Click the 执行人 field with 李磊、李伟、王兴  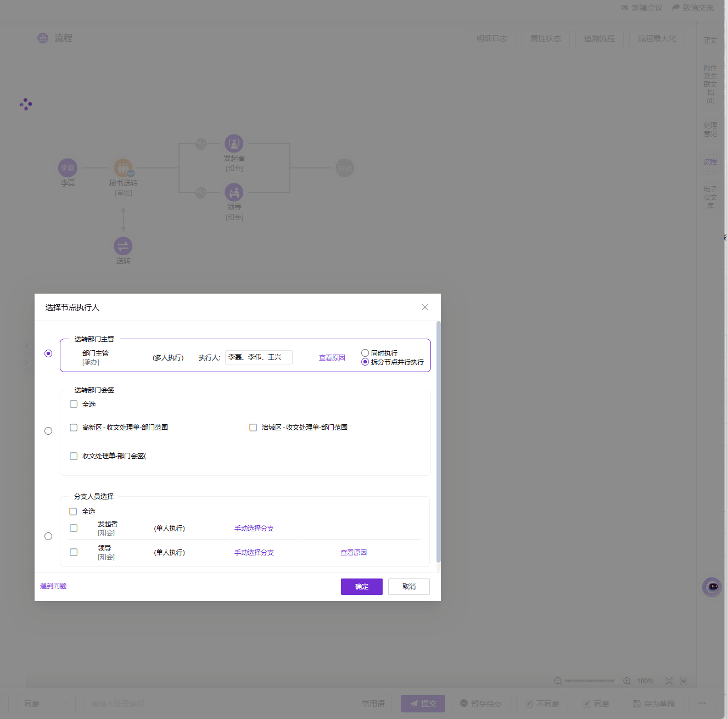(259, 357)
